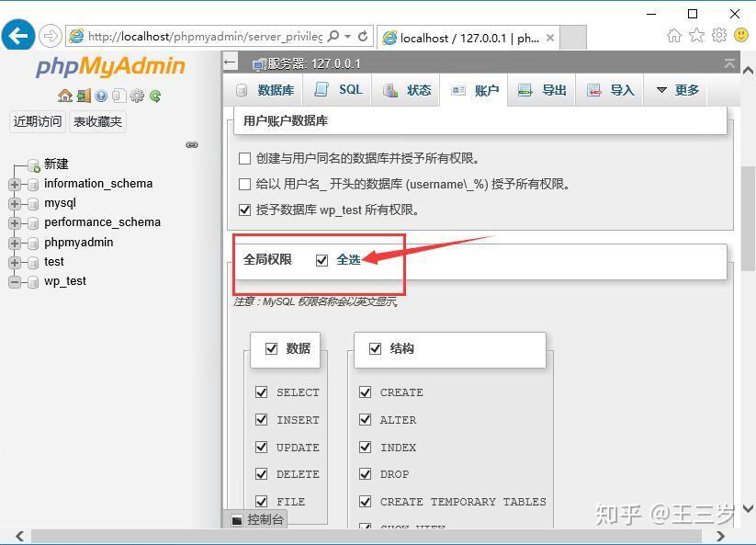
Task: Open the 更多 dropdown menu
Action: coord(676,90)
